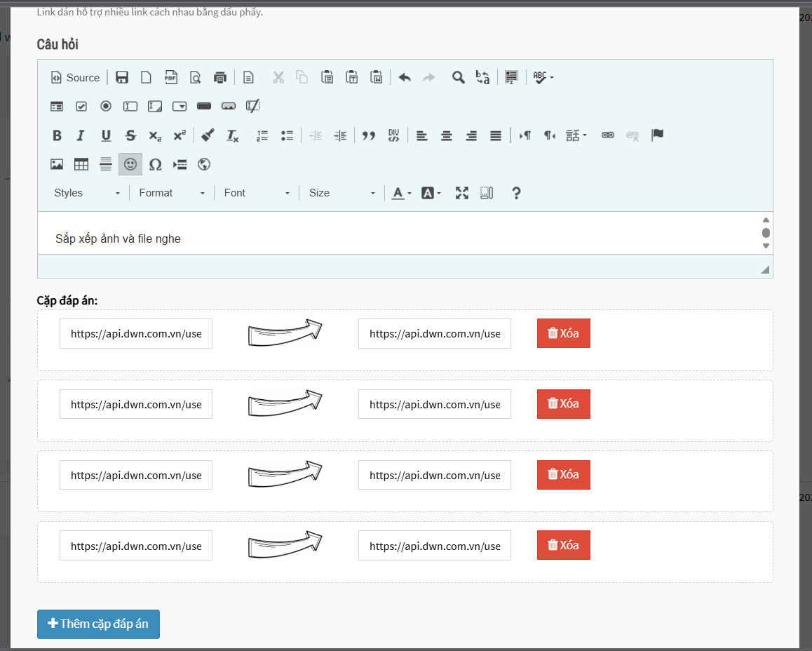The width and height of the screenshot is (812, 651).
Task: Click the left URL field of the second pair
Action: pos(136,405)
